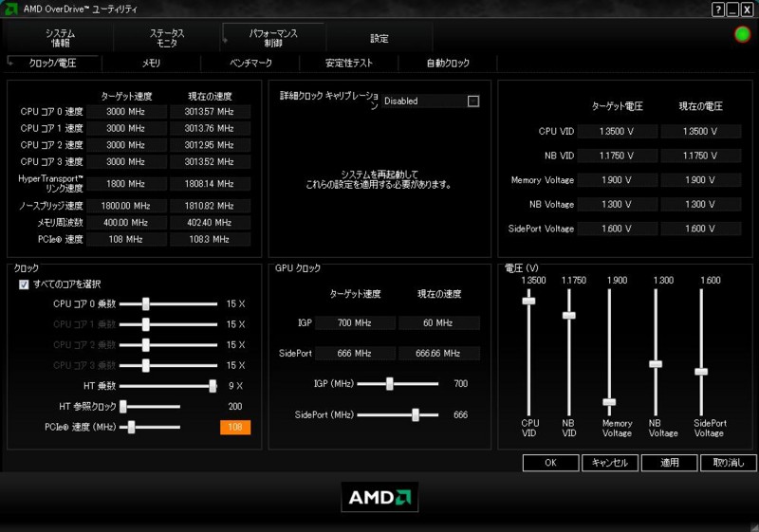Click ノースブリッジ速度 target 1800.00 MHz
The height and width of the screenshot is (532, 759).
coord(126,206)
